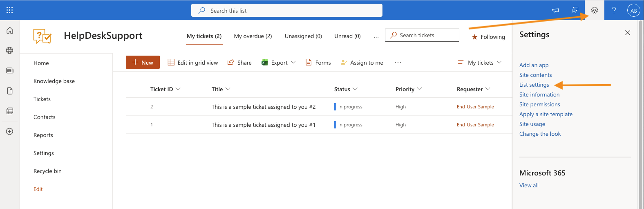
Task: Open the List settings link
Action: (x=534, y=85)
